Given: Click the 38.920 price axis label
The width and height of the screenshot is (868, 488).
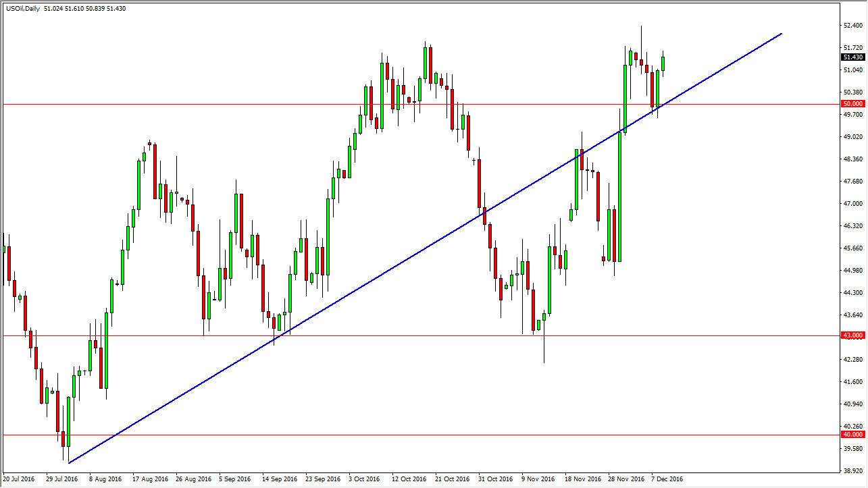Looking at the screenshot, I should 853,471.
